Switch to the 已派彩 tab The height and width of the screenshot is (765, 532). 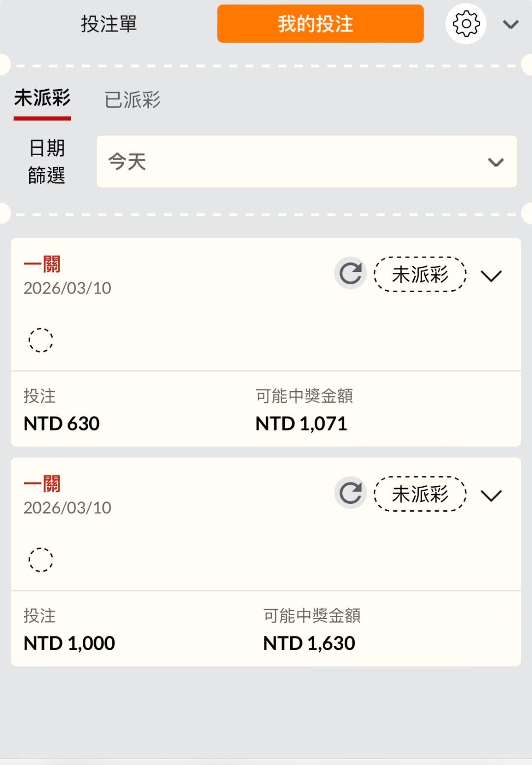pyautogui.click(x=133, y=100)
